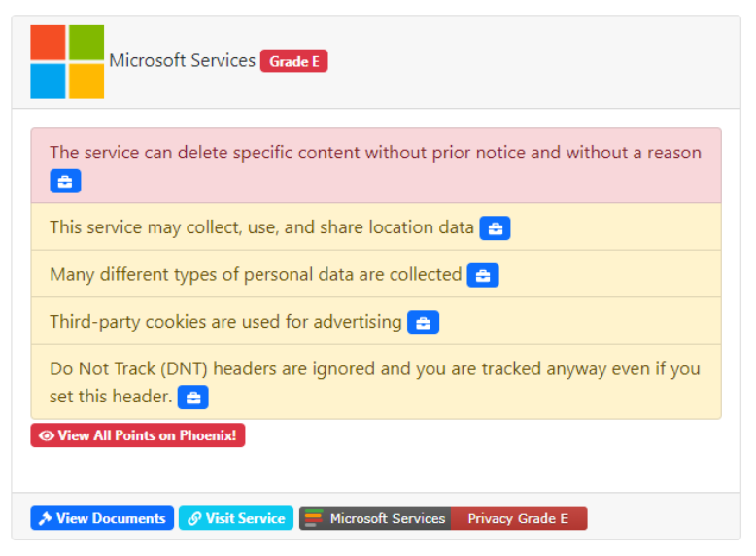Click the briefcase icon beside third-party cookies point

(423, 323)
